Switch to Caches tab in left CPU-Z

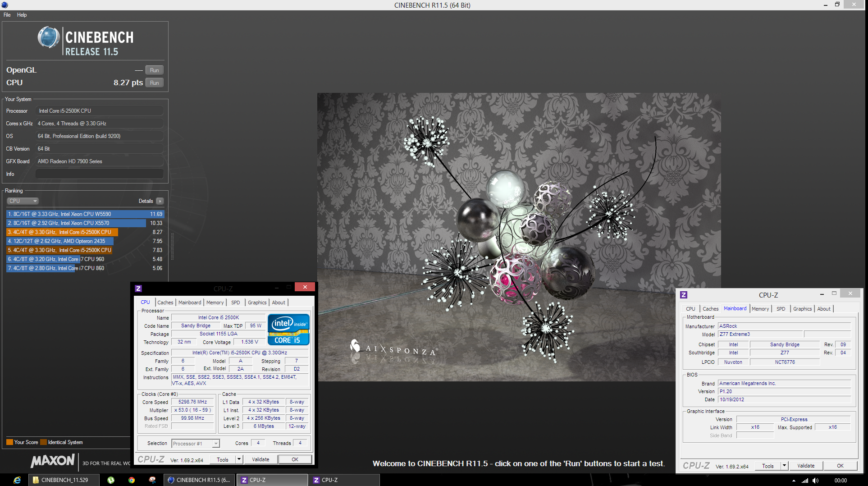(x=165, y=303)
